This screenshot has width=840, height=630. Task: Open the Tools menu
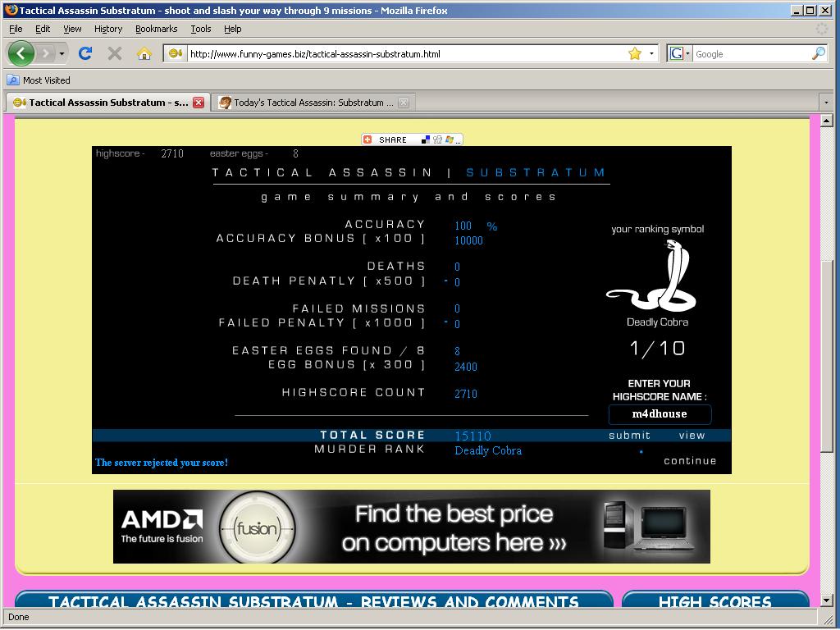click(201, 29)
